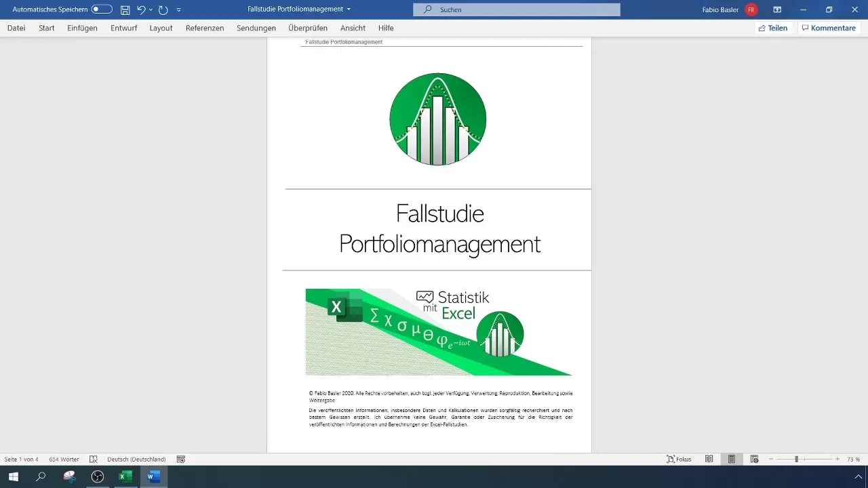
Task: Click zoom in plus button
Action: (x=837, y=459)
